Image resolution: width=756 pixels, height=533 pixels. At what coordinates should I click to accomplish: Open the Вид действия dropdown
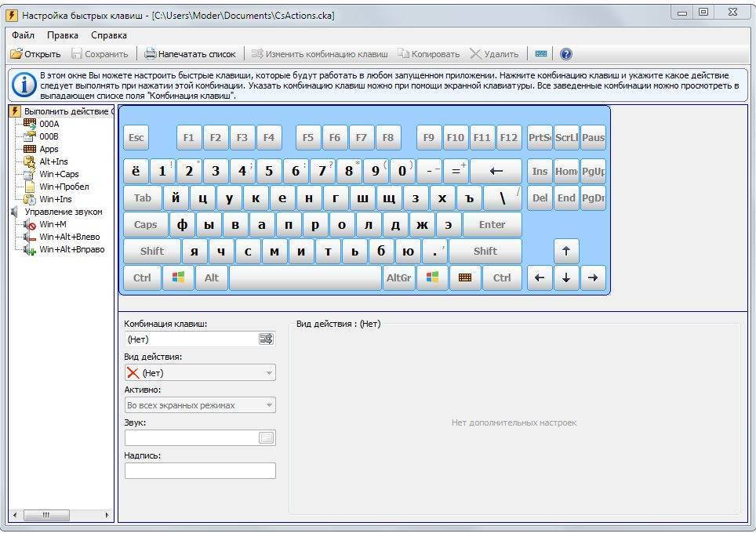pos(200,372)
